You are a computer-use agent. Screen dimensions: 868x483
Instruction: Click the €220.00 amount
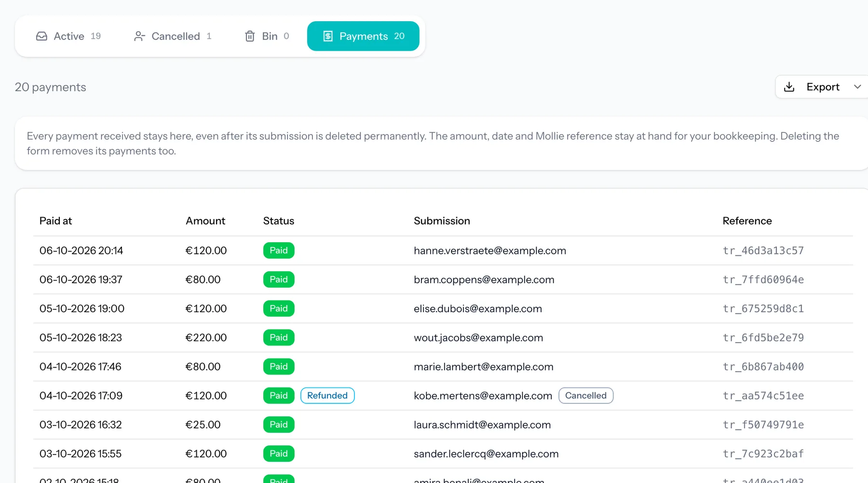(206, 338)
